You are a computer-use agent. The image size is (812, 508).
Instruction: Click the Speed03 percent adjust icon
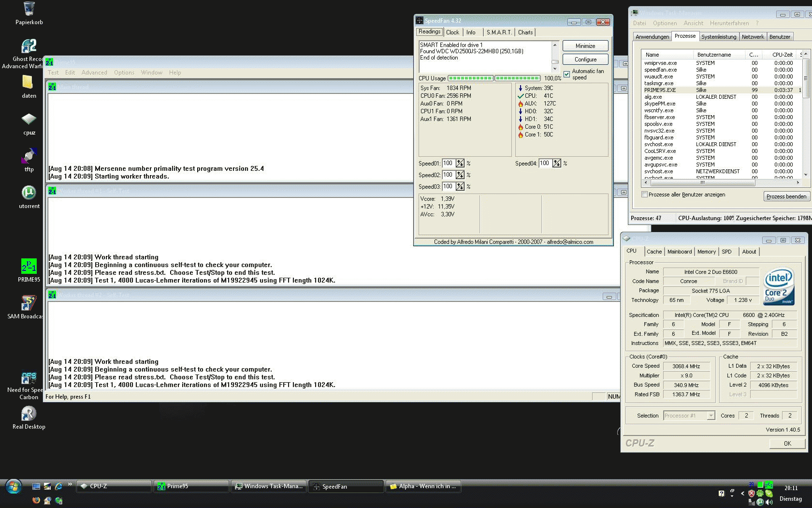coord(460,187)
